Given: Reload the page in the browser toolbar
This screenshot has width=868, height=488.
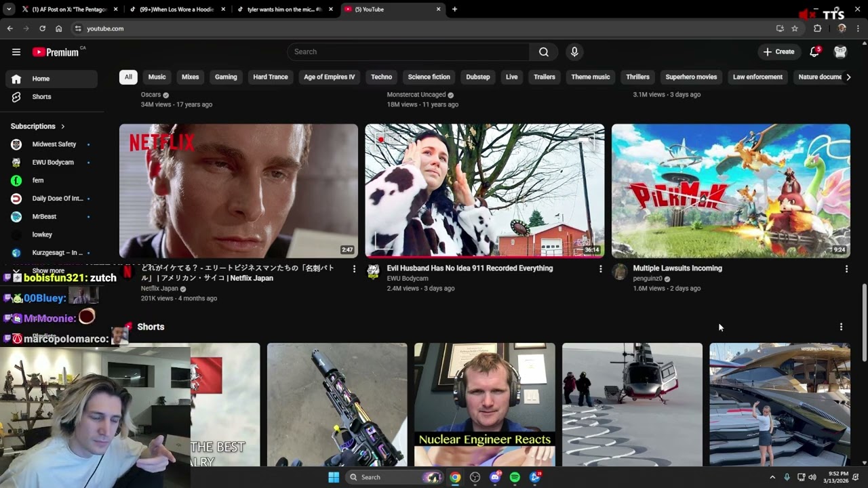Looking at the screenshot, I should tap(42, 28).
